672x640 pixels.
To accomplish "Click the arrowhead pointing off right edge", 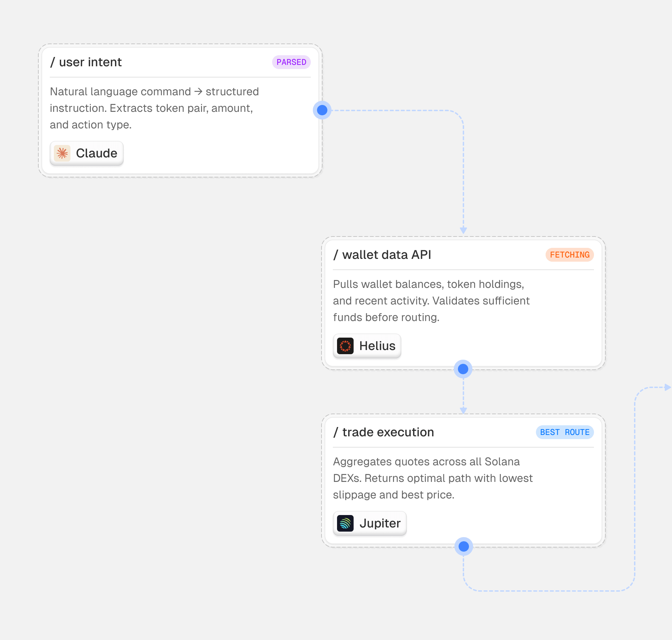I will pyautogui.click(x=668, y=388).
